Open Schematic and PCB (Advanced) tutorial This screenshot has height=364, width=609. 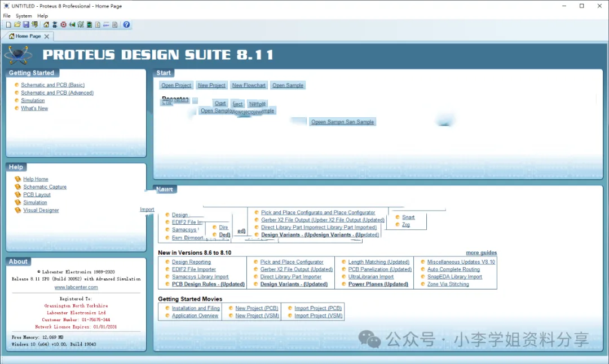(x=57, y=93)
